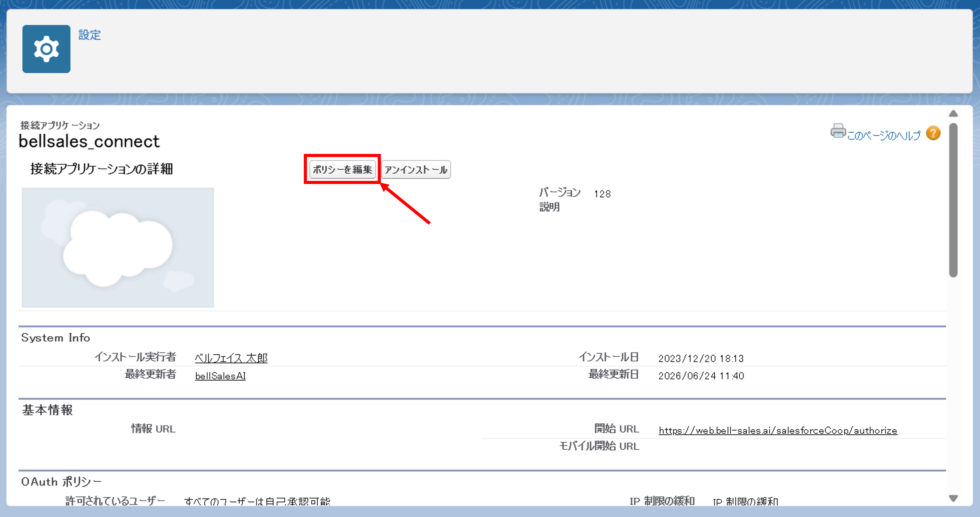This screenshot has height=517, width=980.
Task: Open the 設定 link at the top
Action: pyautogui.click(x=89, y=35)
